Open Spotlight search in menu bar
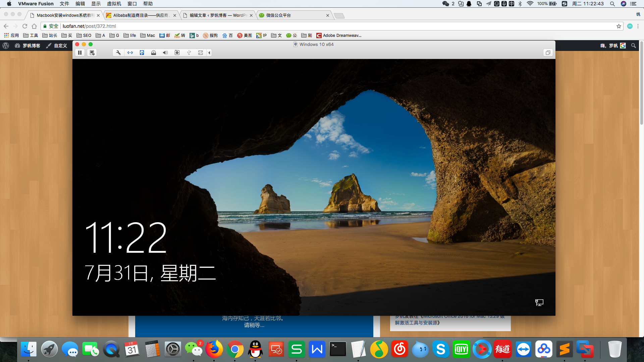 click(x=612, y=4)
